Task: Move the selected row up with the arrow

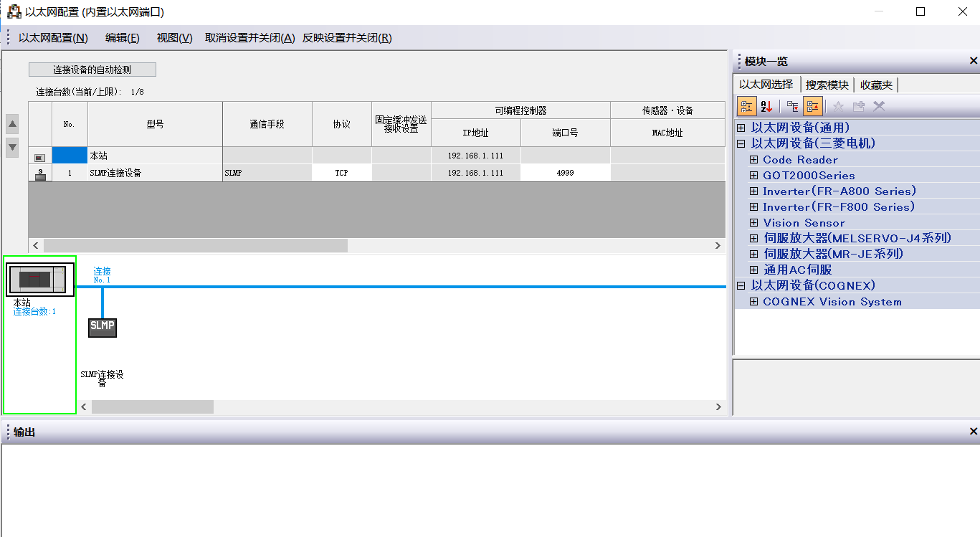Action: coord(12,124)
